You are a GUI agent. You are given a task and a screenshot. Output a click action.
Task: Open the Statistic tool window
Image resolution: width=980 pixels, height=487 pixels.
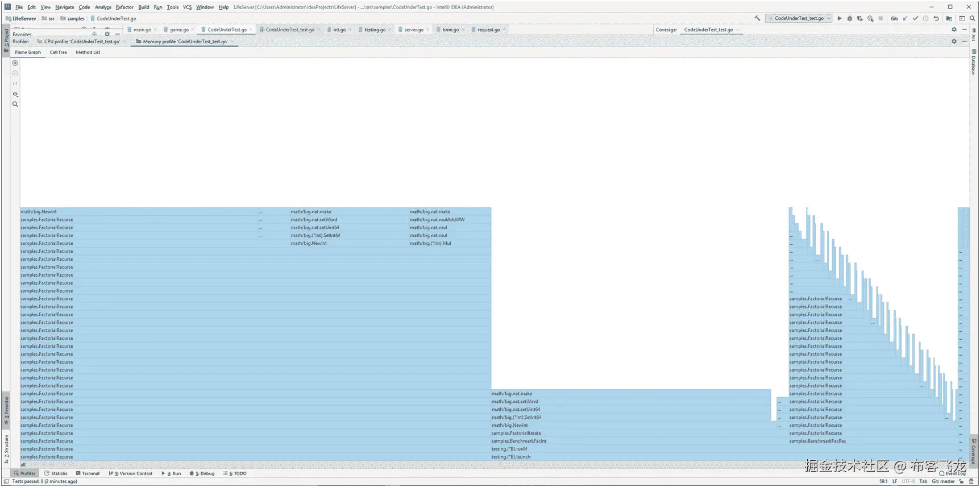point(56,473)
